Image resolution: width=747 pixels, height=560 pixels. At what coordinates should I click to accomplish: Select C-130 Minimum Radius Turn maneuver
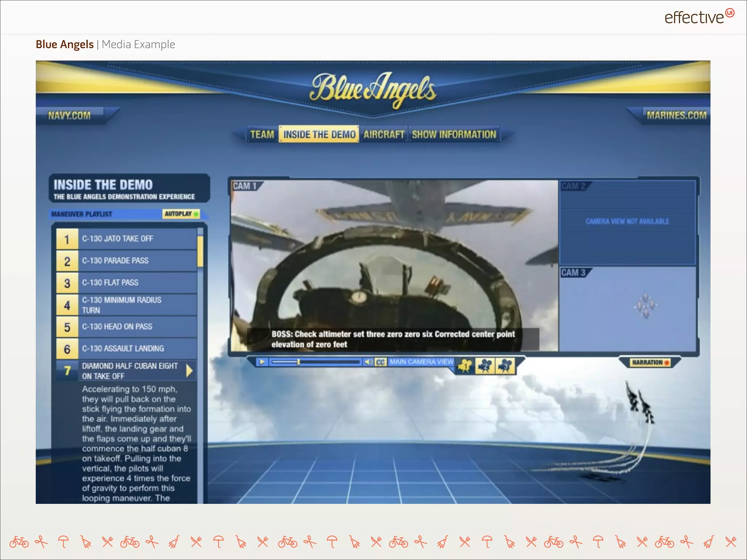[127, 305]
